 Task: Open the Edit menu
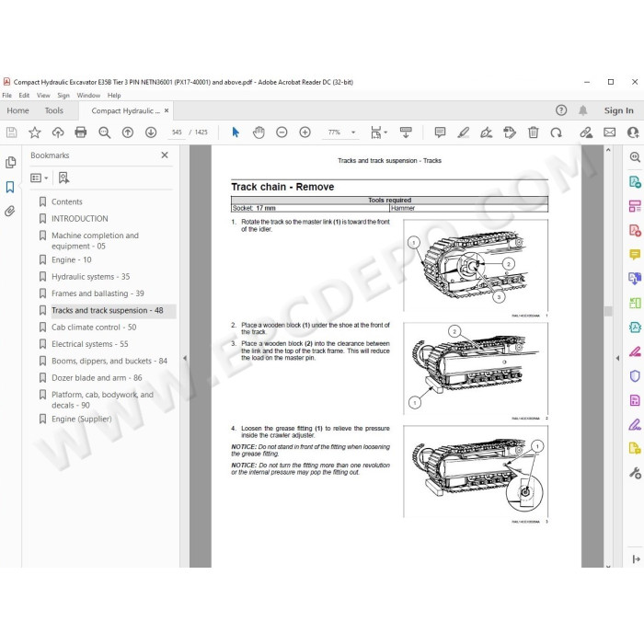click(24, 96)
